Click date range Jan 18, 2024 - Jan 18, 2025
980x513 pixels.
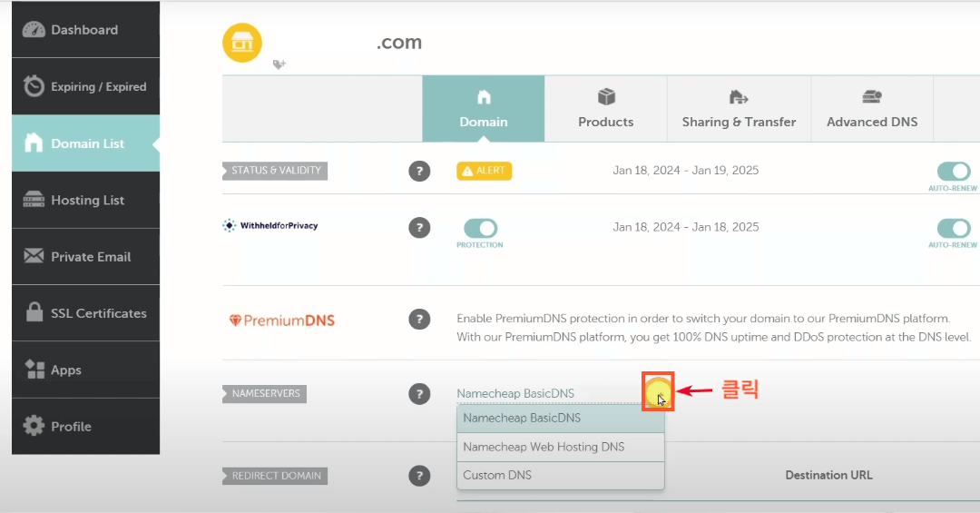click(x=686, y=227)
